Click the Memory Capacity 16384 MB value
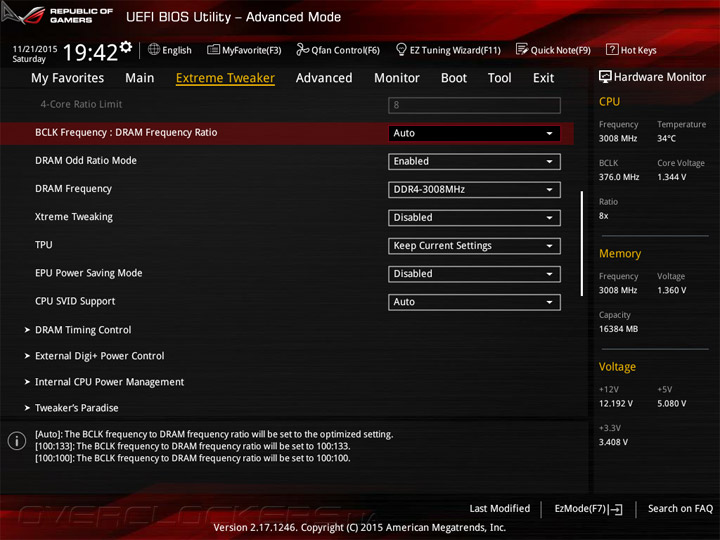Image resolution: width=720 pixels, height=540 pixels. click(x=618, y=329)
